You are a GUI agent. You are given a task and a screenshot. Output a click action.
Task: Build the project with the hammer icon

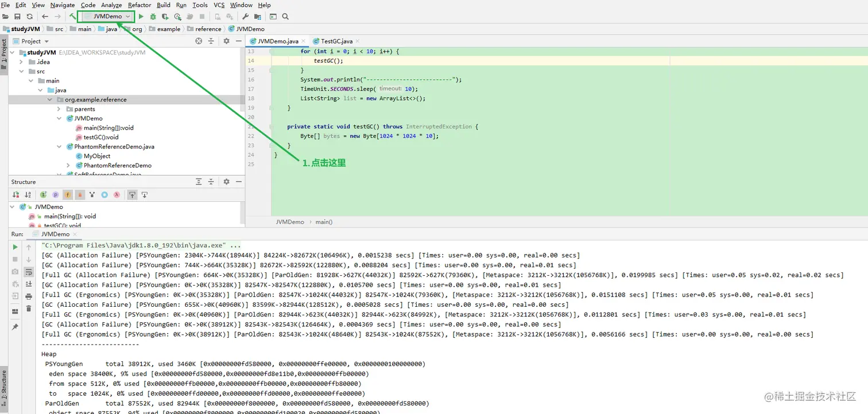72,17
